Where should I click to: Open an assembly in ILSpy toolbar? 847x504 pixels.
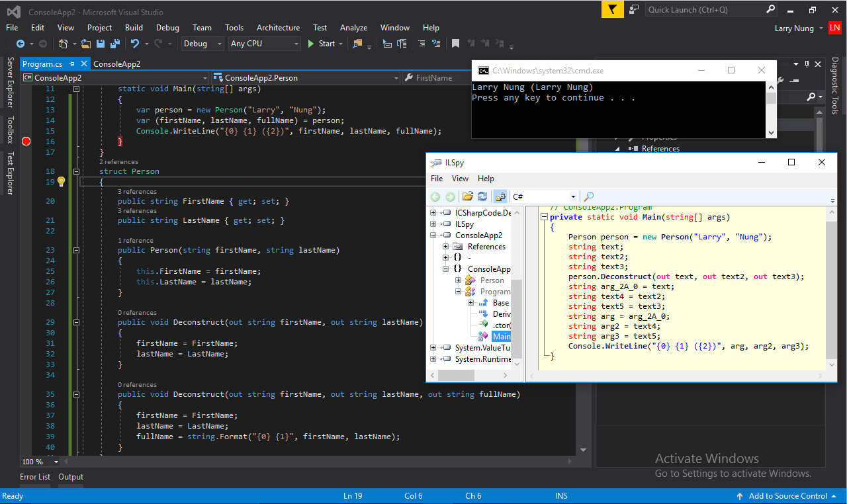tap(468, 196)
